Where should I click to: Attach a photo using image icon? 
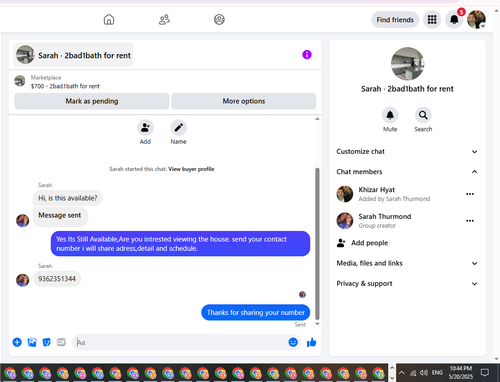pyautogui.click(x=32, y=342)
